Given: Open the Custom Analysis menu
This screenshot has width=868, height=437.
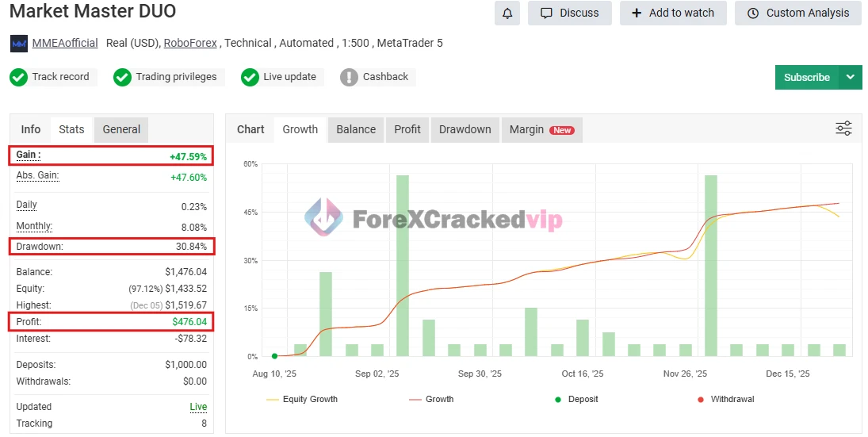Looking at the screenshot, I should (x=798, y=13).
